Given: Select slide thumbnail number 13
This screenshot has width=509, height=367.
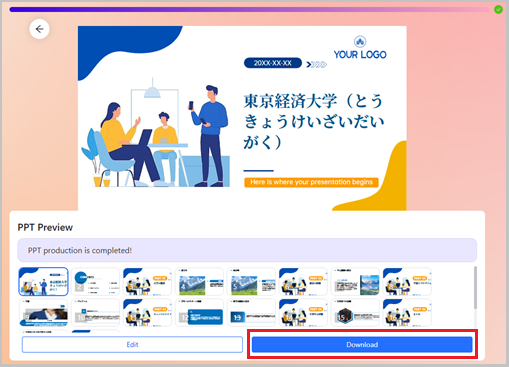Looking at the screenshot, I should [251, 313].
